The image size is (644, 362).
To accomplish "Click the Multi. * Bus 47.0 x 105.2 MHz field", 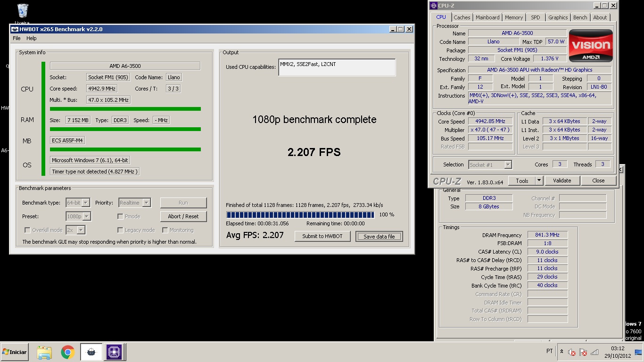I will 108,100.
